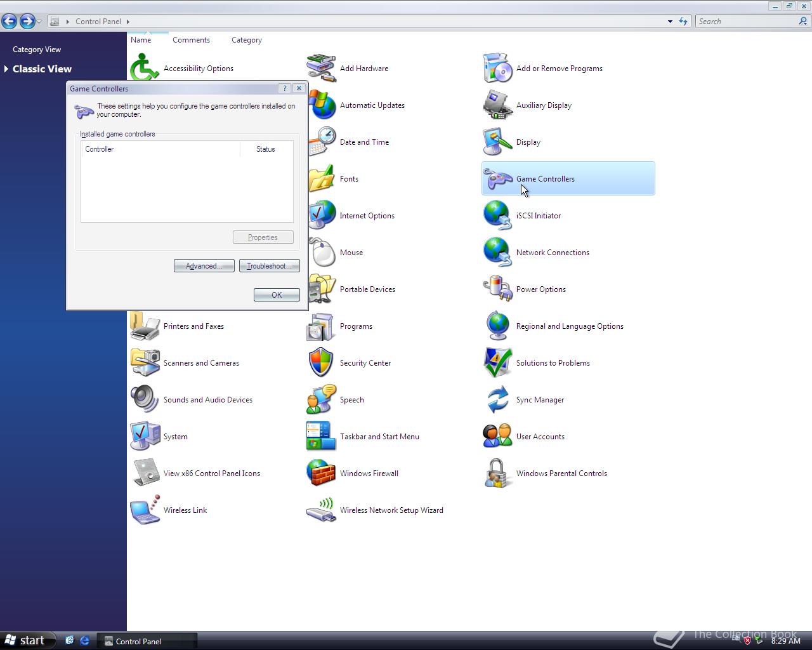Open the iSCSI Initiator icon

click(x=497, y=216)
